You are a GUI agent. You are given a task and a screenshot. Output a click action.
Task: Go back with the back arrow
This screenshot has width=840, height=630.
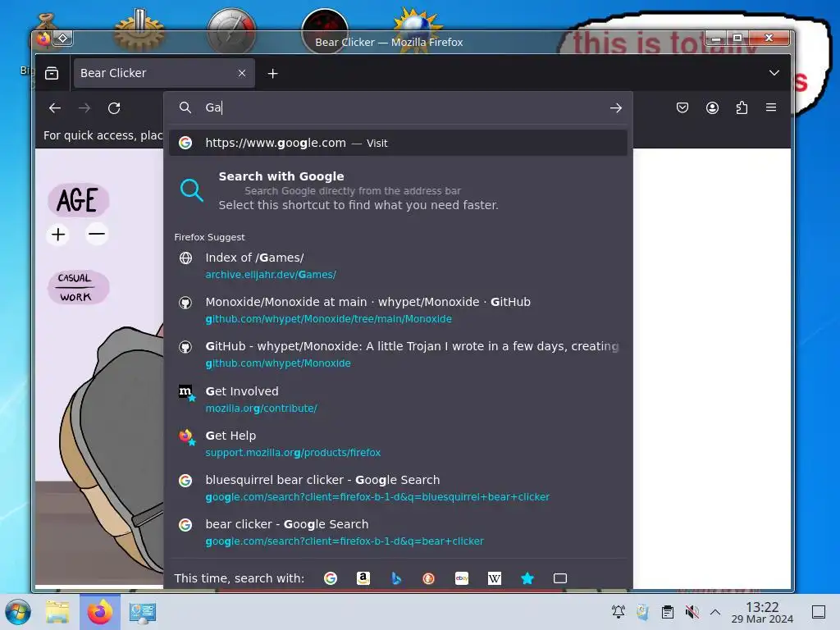point(55,107)
